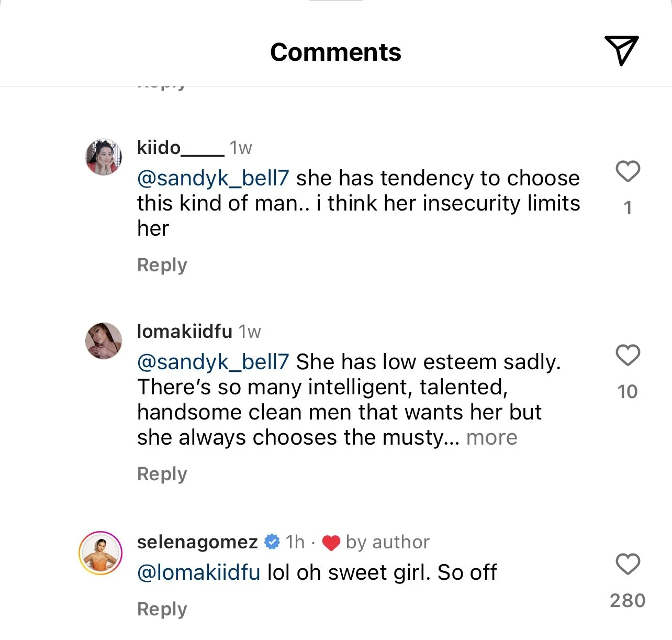Open the selenagomez username link

(x=197, y=542)
